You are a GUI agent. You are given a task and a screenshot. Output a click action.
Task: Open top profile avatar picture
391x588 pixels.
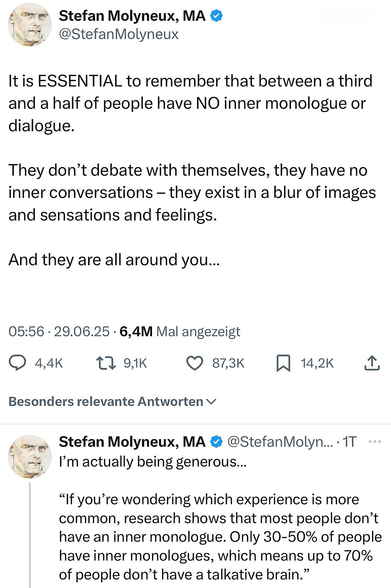point(30,25)
